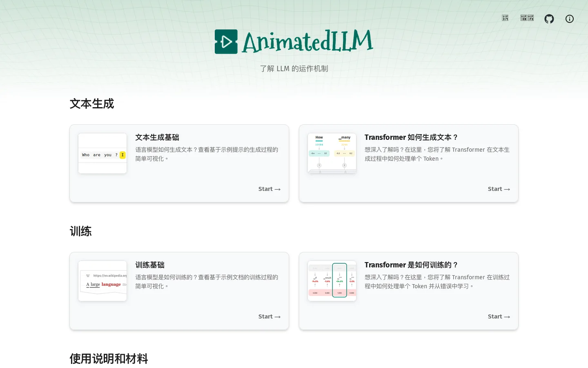Click the AnimatedLLM play logo icon

point(226,42)
